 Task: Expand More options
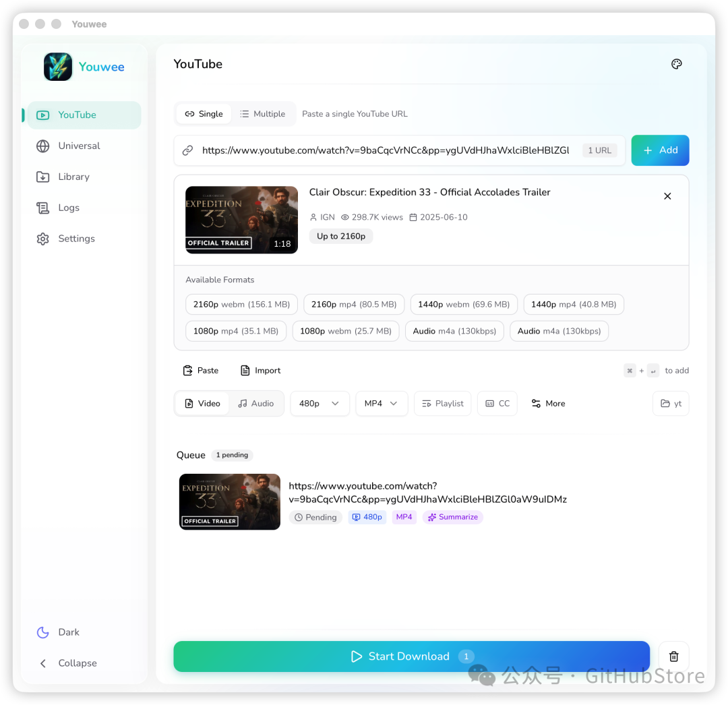point(548,404)
